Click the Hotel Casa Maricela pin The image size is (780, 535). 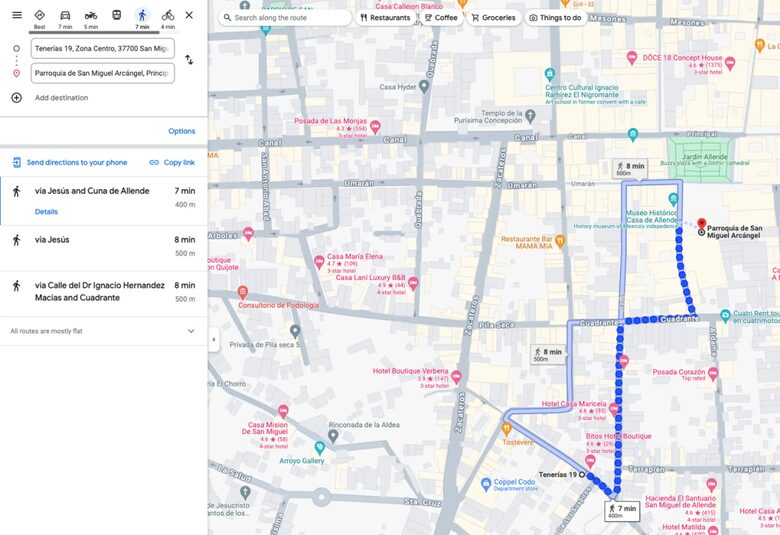coord(614,410)
